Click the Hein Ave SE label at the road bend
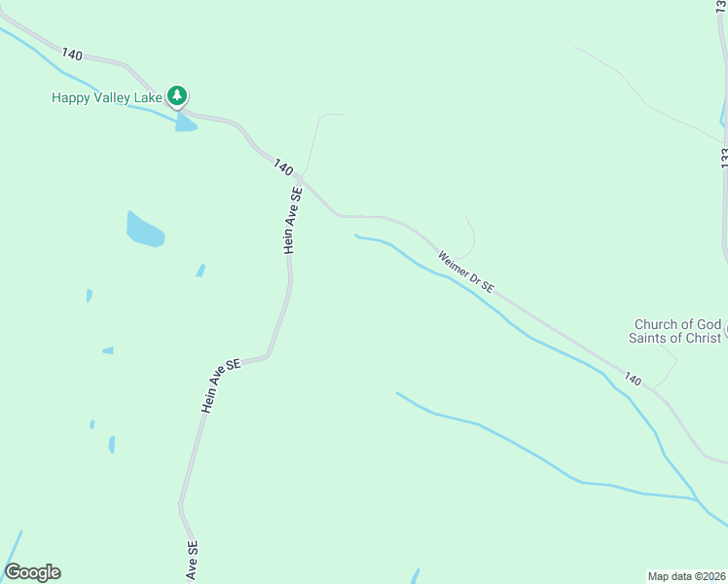 pos(221,385)
